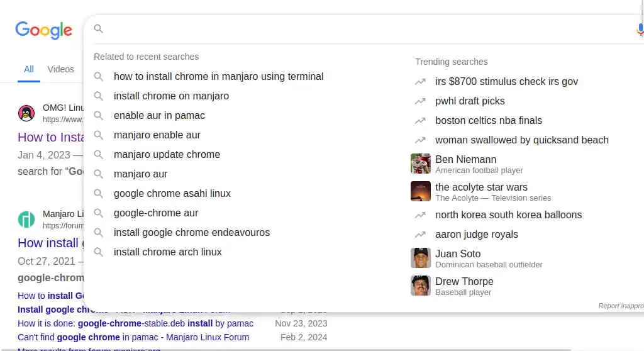The width and height of the screenshot is (644, 351).
Task: Choose 'install chrome on manjaro' suggestion
Action: 171,96
